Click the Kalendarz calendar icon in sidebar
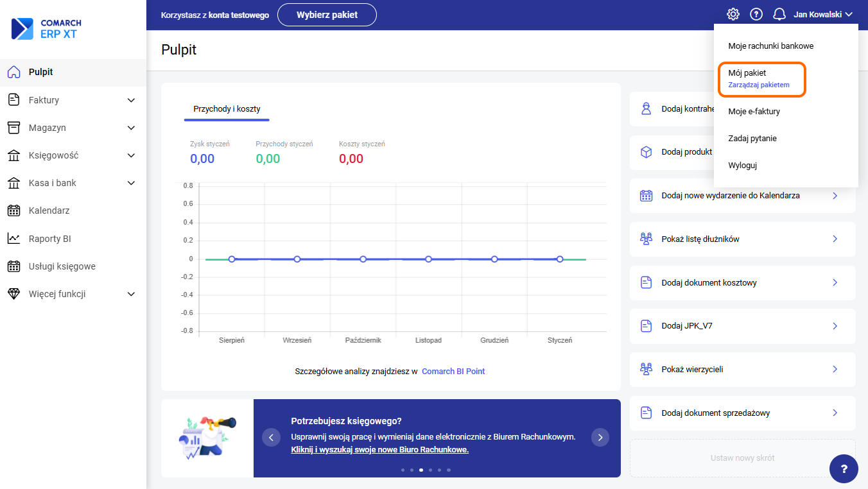This screenshot has height=489, width=868. (13, 210)
